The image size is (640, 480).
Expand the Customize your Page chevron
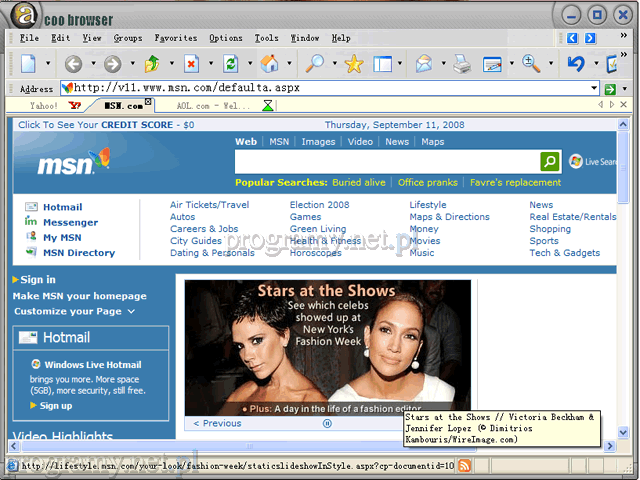(x=131, y=312)
